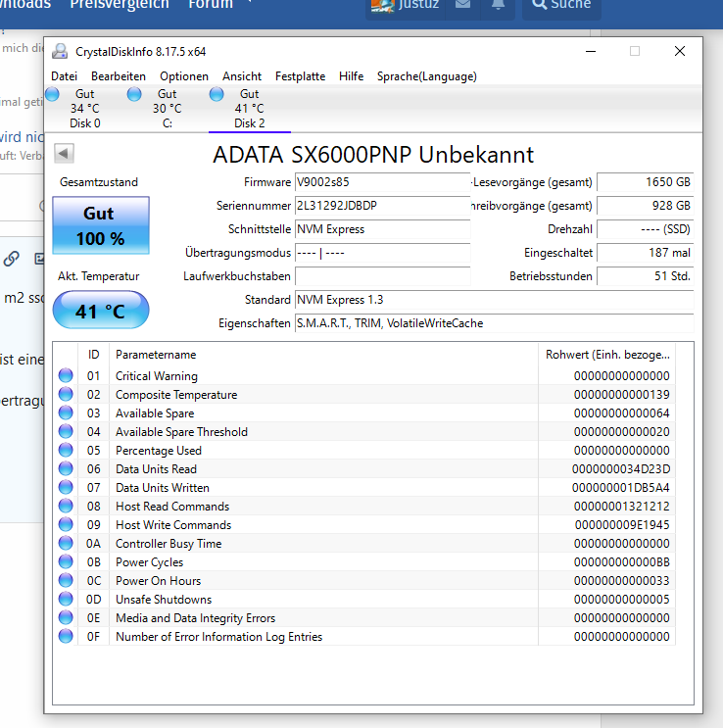Click the CrystalDiskInfo title bar app icon
The width and height of the screenshot is (723, 728).
click(x=60, y=51)
